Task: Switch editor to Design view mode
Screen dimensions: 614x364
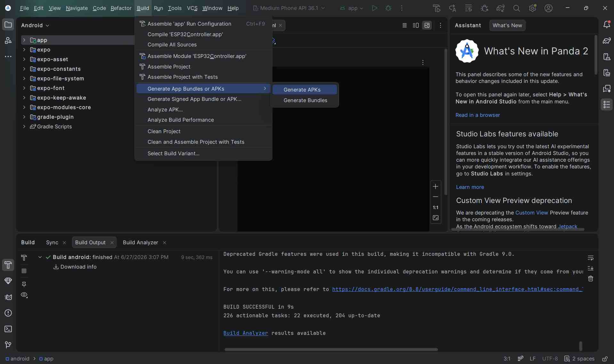Action: coord(427,25)
